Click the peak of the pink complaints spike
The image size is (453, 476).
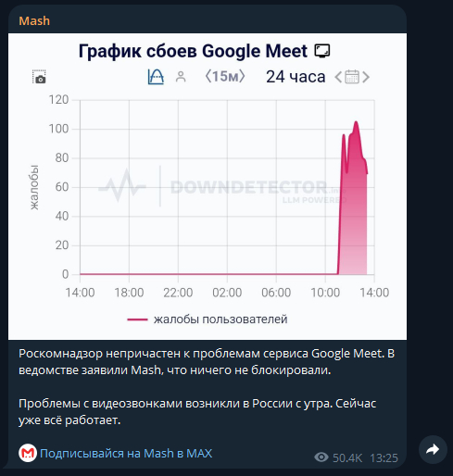pos(356,122)
